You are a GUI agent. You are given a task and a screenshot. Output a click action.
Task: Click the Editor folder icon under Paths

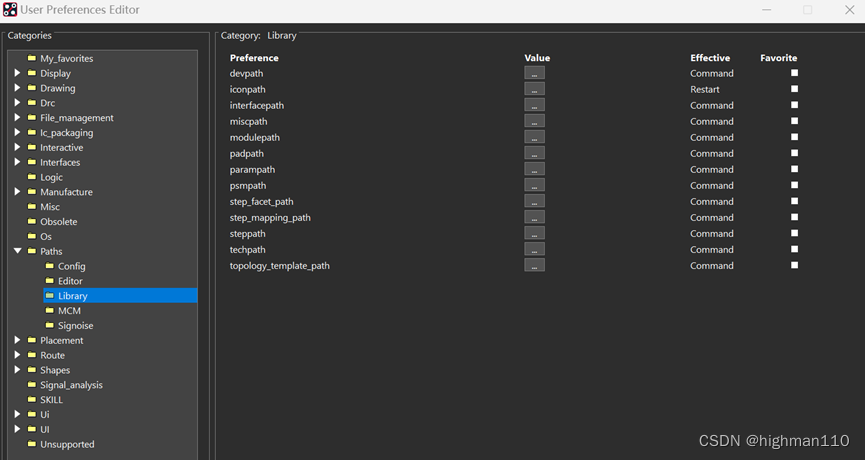(x=49, y=281)
